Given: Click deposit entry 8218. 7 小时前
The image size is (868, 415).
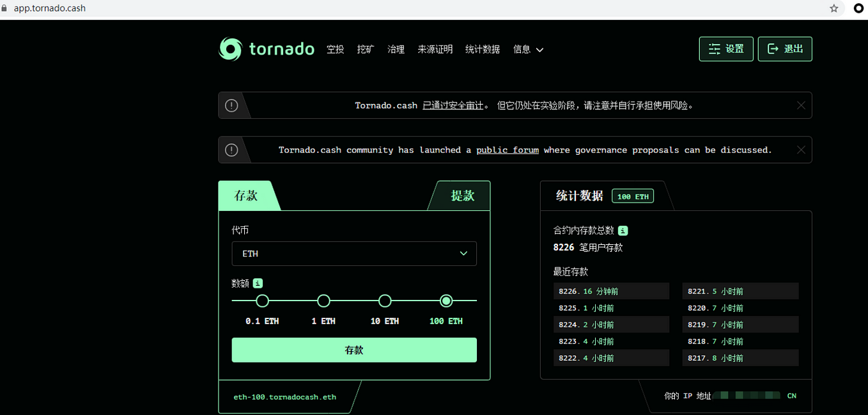Looking at the screenshot, I should tap(740, 341).
